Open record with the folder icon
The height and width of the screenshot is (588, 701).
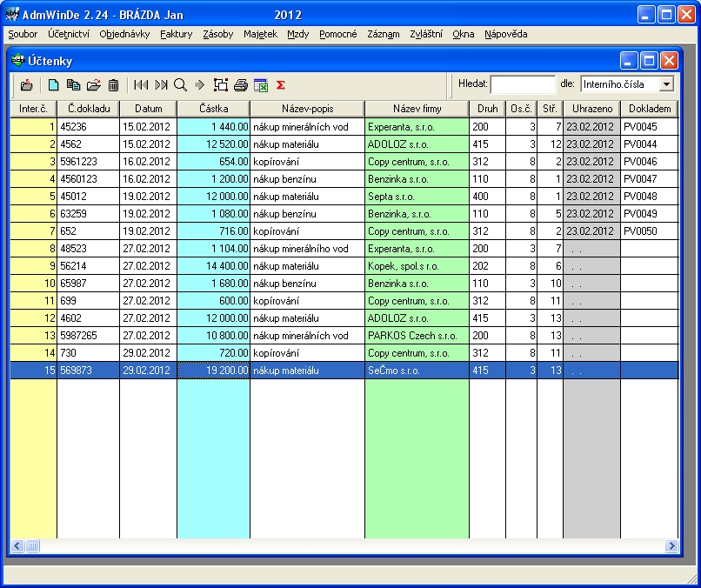coord(93,85)
